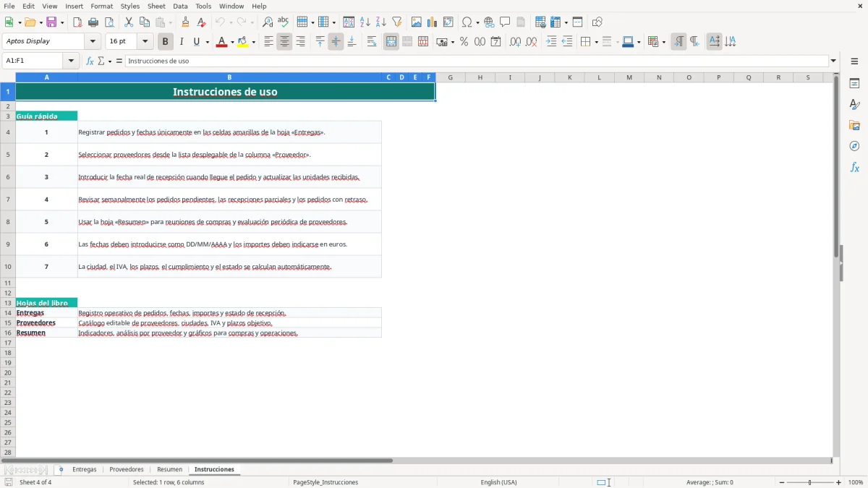Toggle Center Horizontally alignment

tap(284, 42)
